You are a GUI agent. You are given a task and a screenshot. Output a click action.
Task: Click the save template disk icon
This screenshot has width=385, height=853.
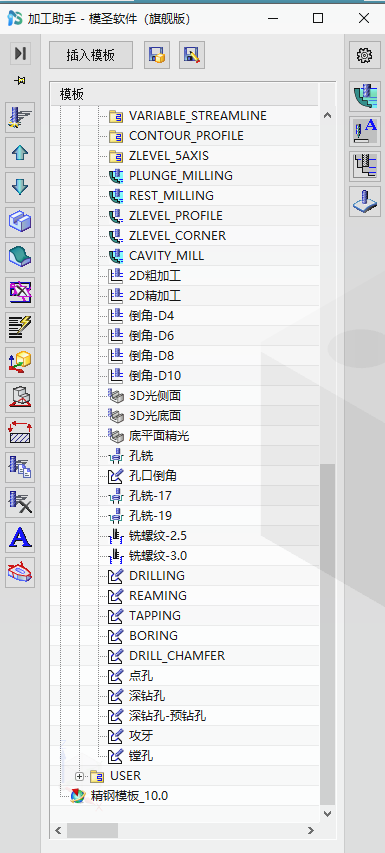click(x=157, y=55)
